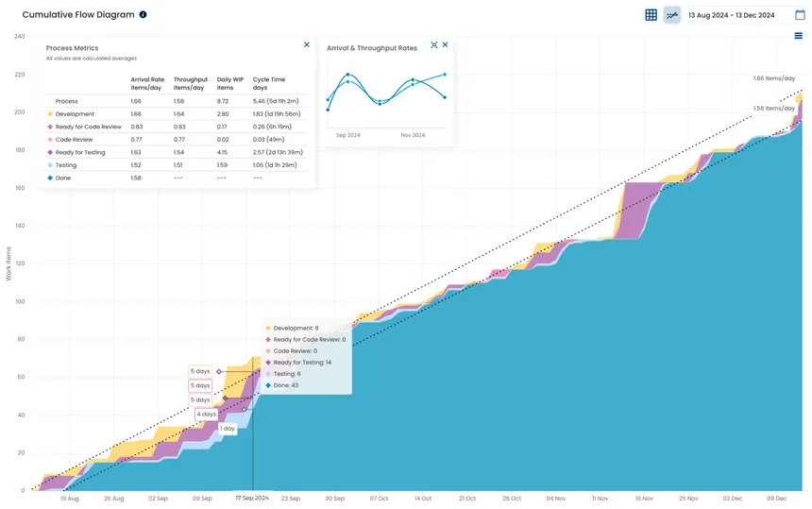
Task: Select the Process row label in metrics table
Action: click(x=66, y=101)
